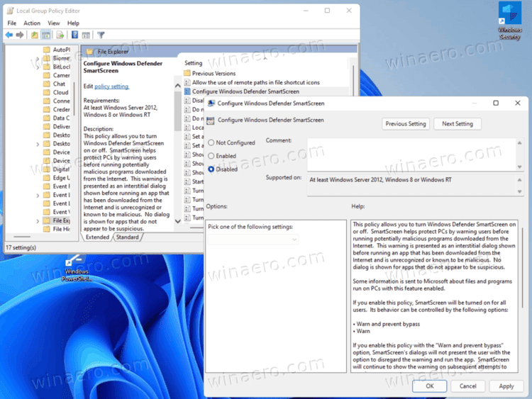Screen dimensions: 532x399
Task: Select the Cloud folder icon in the tree
Action: click(x=47, y=92)
